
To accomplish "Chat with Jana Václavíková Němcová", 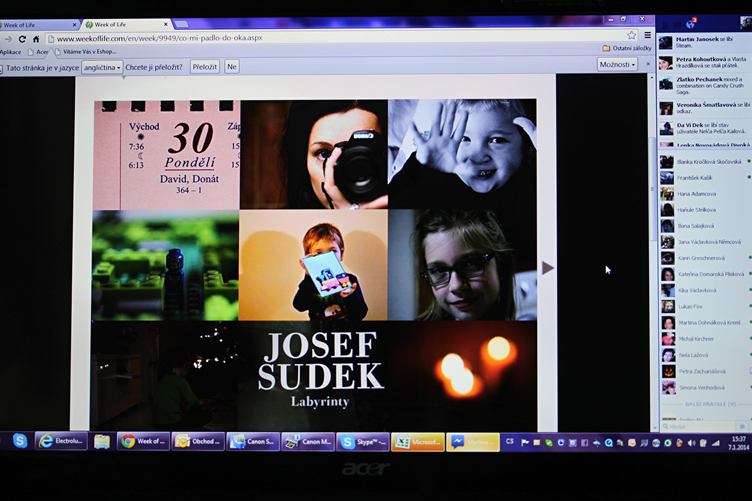I will pyautogui.click(x=704, y=242).
